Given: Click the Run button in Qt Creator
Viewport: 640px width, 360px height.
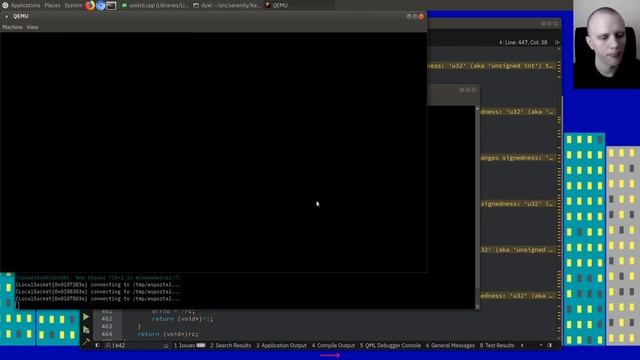Looking at the screenshot, I should (x=86, y=317).
